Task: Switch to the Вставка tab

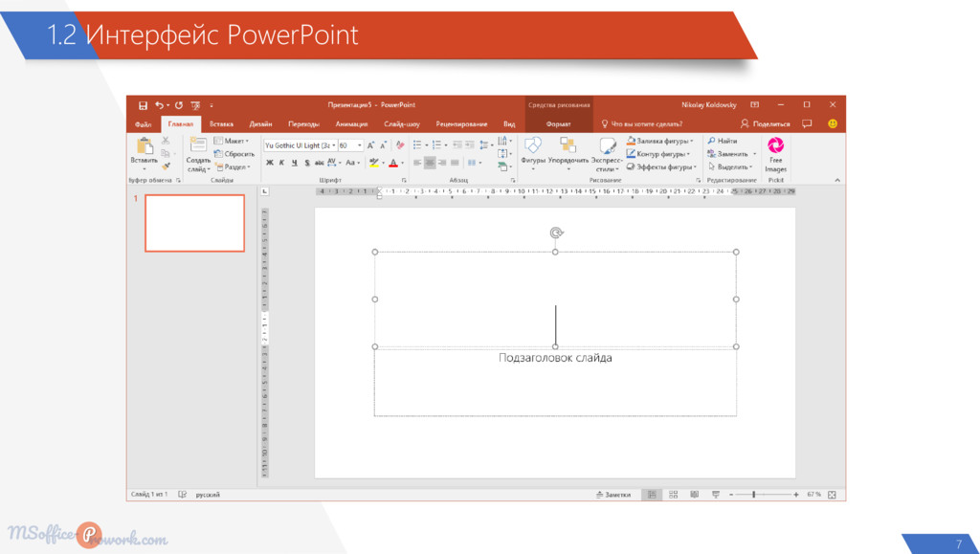Action: (x=221, y=124)
